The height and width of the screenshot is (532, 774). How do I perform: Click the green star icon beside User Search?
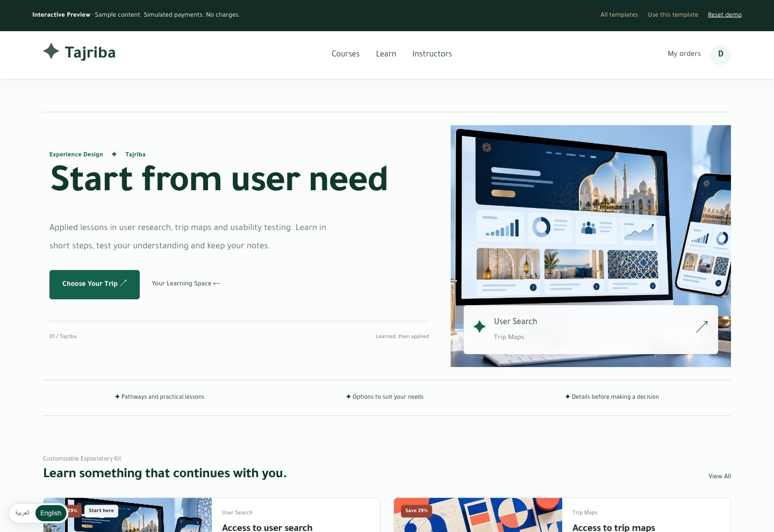pyautogui.click(x=479, y=326)
